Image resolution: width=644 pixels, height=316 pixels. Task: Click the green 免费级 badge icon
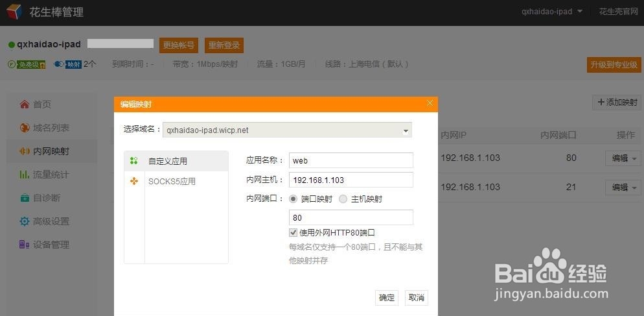pyautogui.click(x=27, y=65)
